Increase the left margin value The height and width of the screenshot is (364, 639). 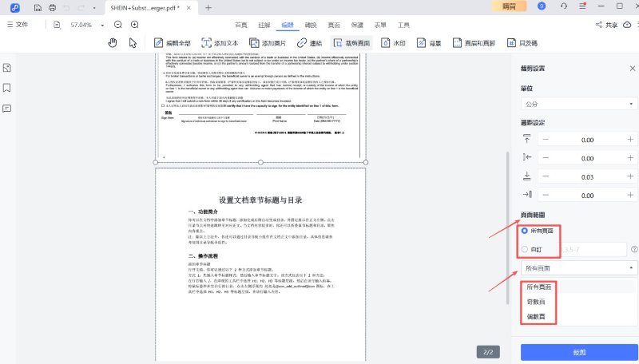[630, 157]
